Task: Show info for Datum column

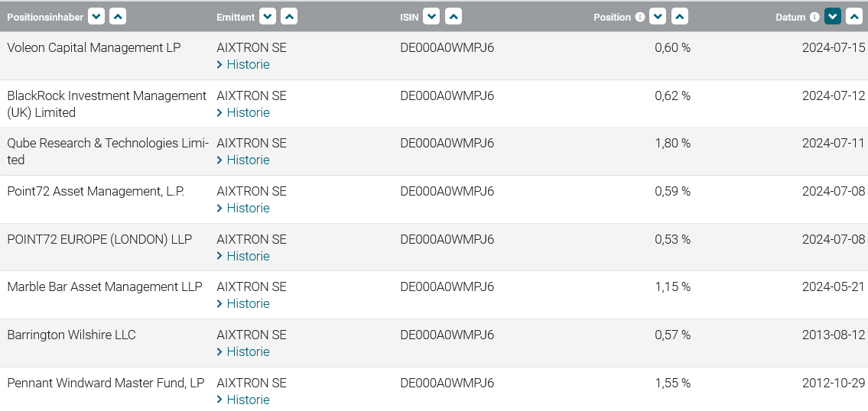Action: (x=814, y=17)
